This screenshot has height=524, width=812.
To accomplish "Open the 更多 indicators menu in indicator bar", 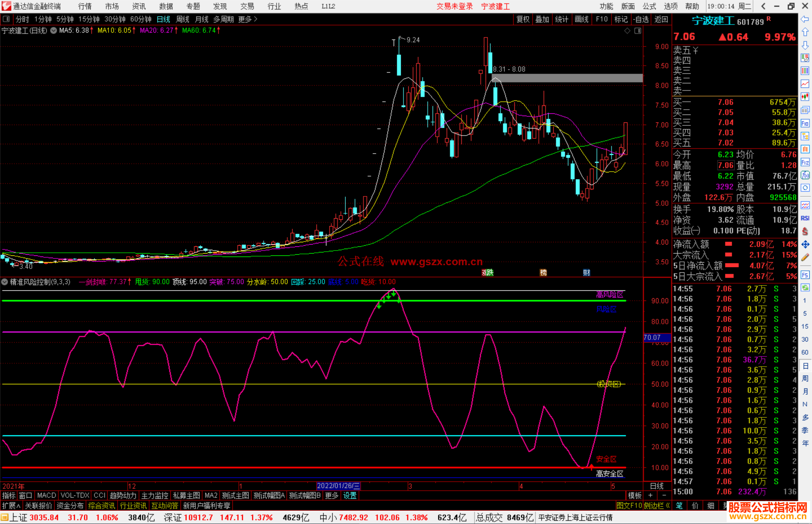I will click(332, 495).
